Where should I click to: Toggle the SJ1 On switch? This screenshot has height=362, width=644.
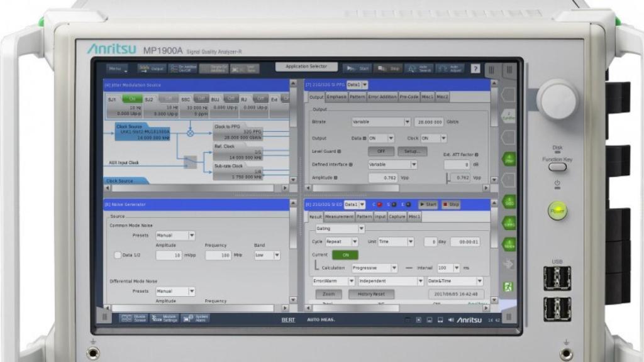(x=132, y=99)
